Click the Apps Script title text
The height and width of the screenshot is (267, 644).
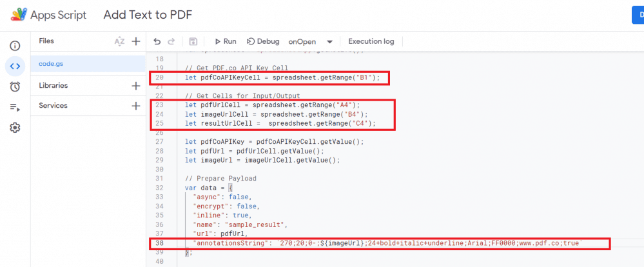pos(58,15)
